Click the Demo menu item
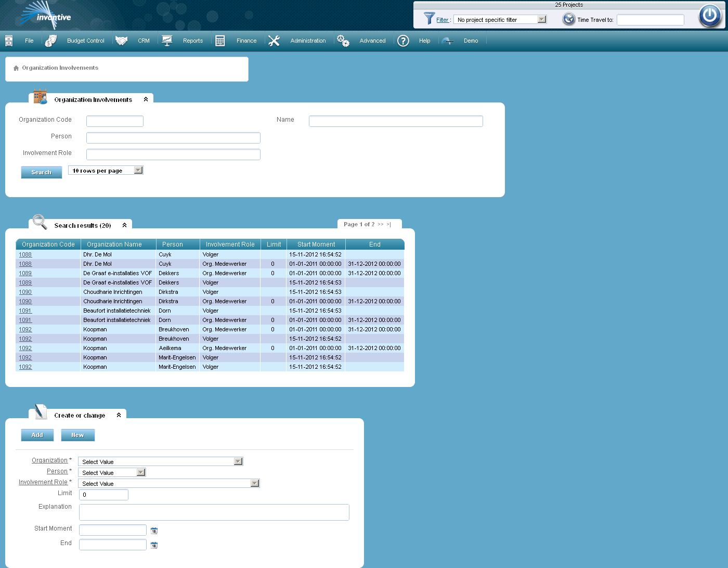Screen dimensions: 728x568 click(471, 40)
